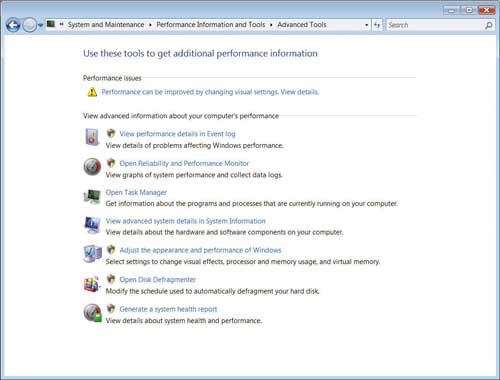This screenshot has height=380, width=500.
Task: Click 'View advanced information about your computer's performance' label
Action: [181, 116]
